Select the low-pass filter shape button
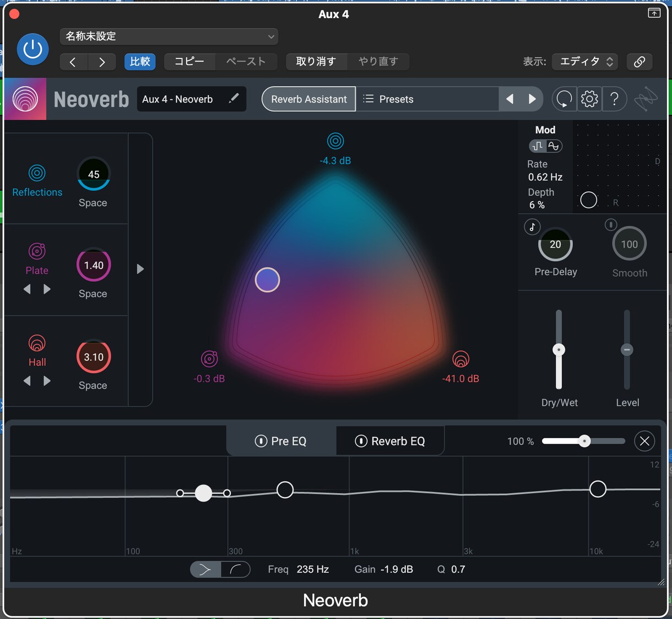672x619 pixels. tap(235, 569)
